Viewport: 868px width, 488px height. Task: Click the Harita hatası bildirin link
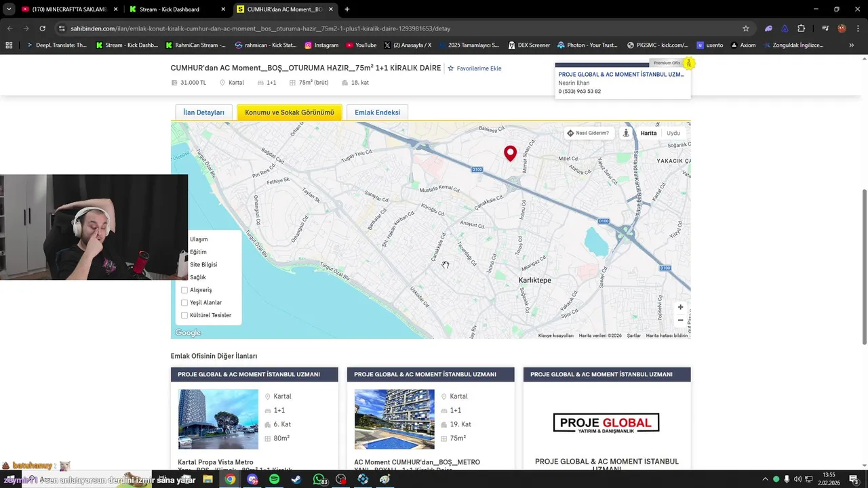667,335
